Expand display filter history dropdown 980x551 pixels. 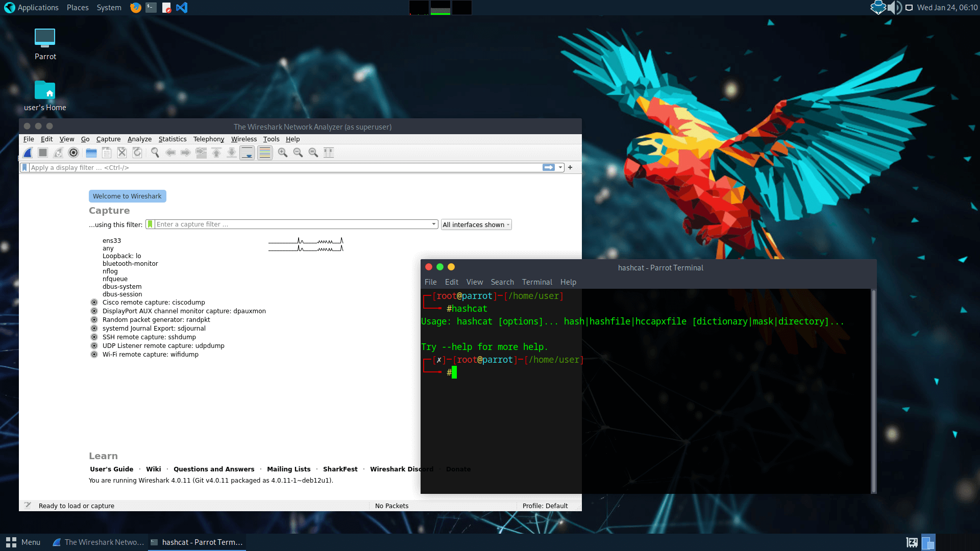click(x=560, y=167)
